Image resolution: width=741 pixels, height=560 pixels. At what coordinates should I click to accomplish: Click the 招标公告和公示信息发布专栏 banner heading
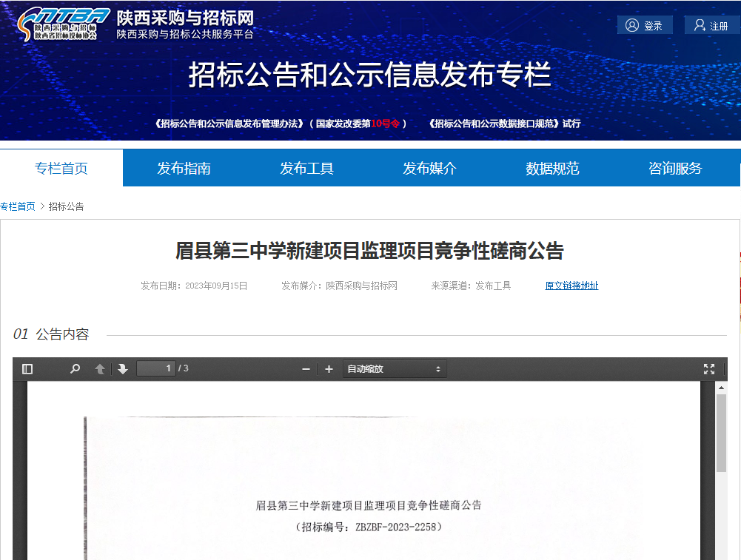[370, 75]
